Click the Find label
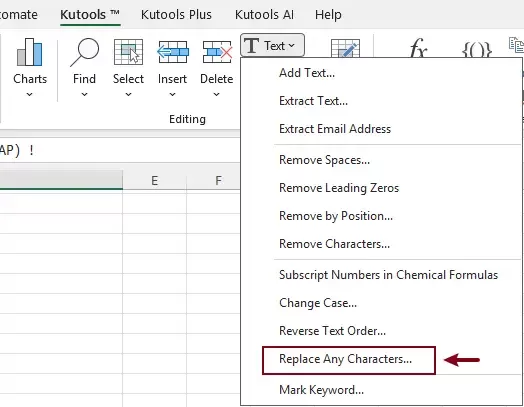This screenshot has height=407, width=524. coord(85,79)
